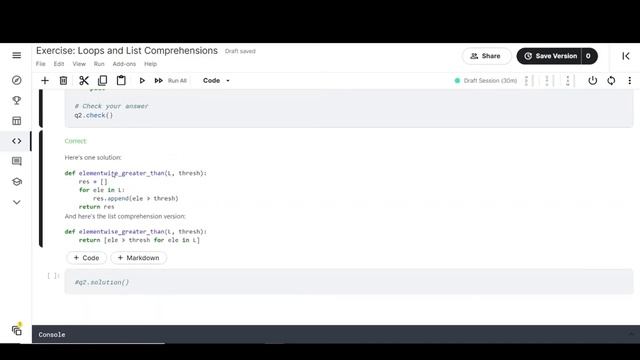Click the Draft saved status text
Screen dimensions: 640x360
tap(240, 51)
